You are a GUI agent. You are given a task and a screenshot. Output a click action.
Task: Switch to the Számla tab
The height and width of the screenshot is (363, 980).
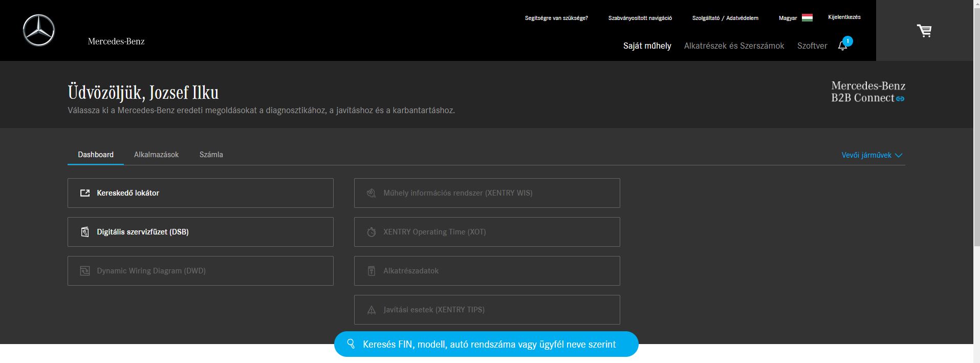coord(211,155)
